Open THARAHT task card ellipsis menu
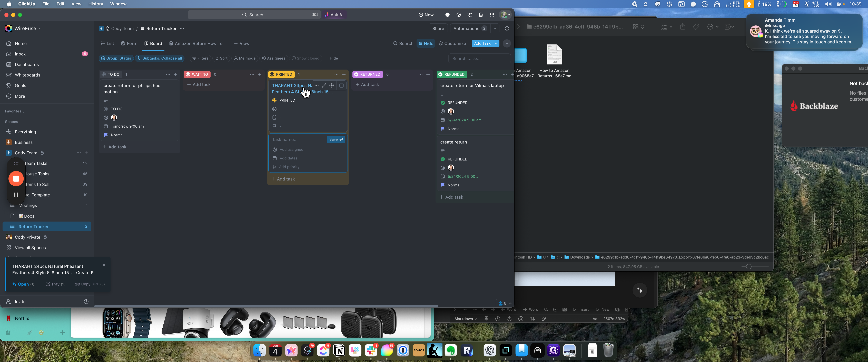The image size is (868, 362). [x=316, y=86]
